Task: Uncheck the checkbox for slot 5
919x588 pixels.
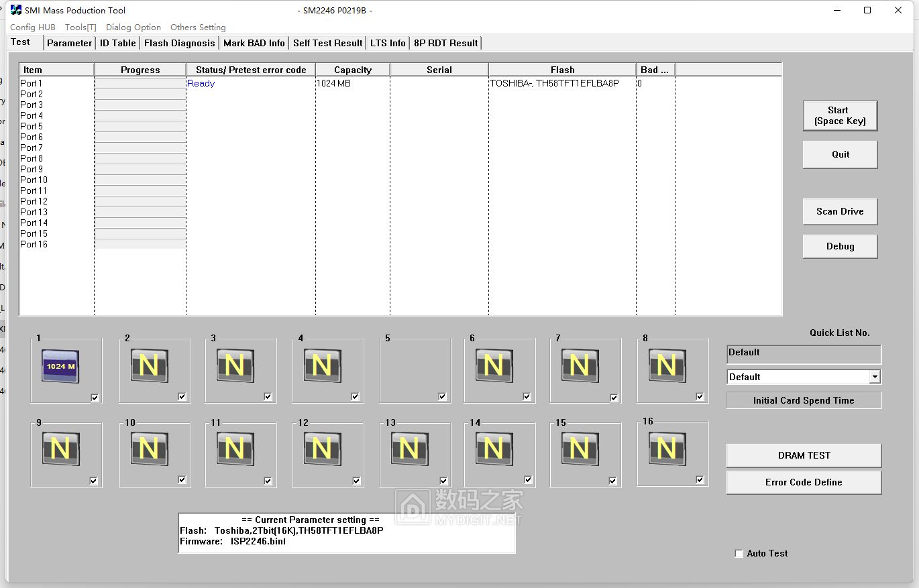Action: tap(442, 397)
